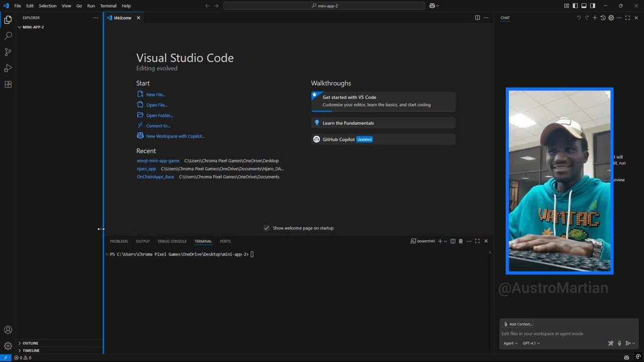Toggle the microphone in chat input
This screenshot has height=362, width=644.
pyautogui.click(x=619, y=343)
